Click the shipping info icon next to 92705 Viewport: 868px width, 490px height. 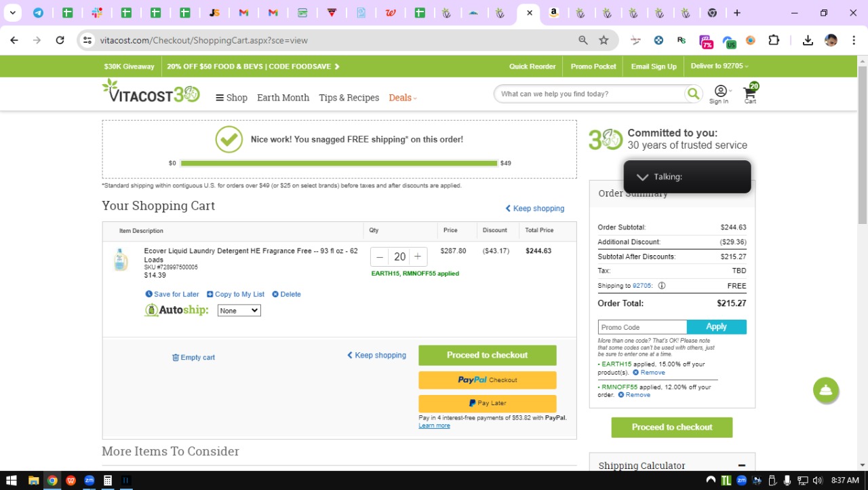tap(662, 286)
